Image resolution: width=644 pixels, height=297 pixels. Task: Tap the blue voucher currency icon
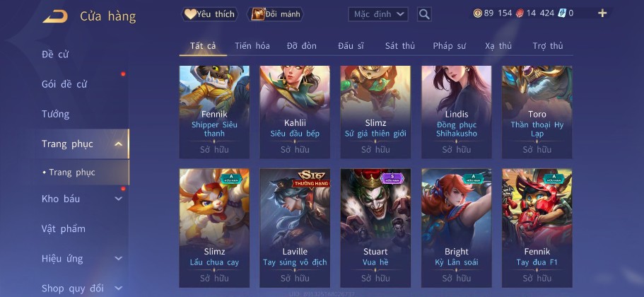coord(561,13)
